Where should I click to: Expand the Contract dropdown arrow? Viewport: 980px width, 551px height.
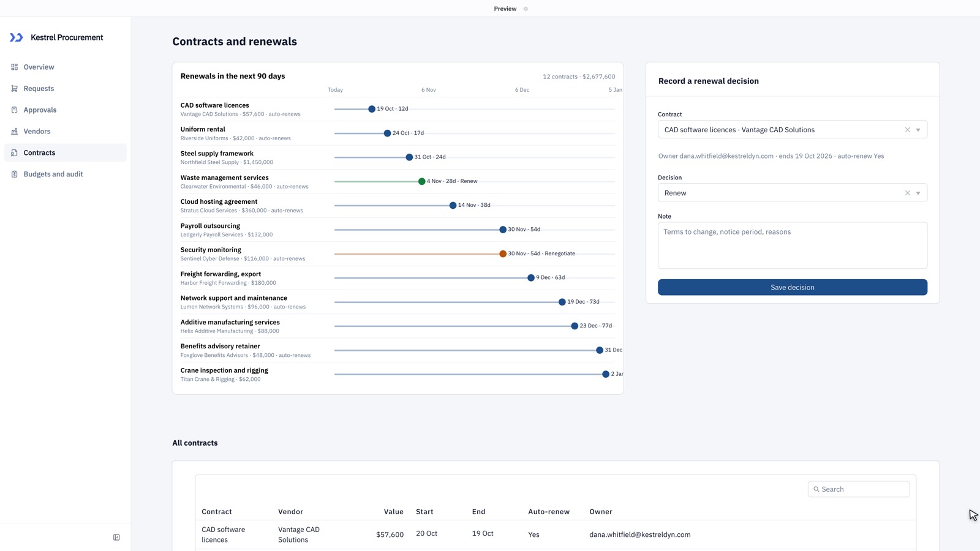[918, 130]
